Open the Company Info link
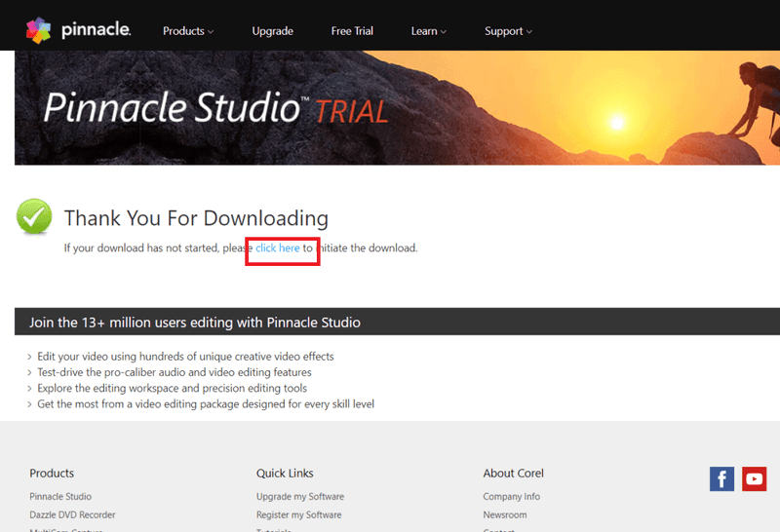780x532 pixels. pos(511,496)
